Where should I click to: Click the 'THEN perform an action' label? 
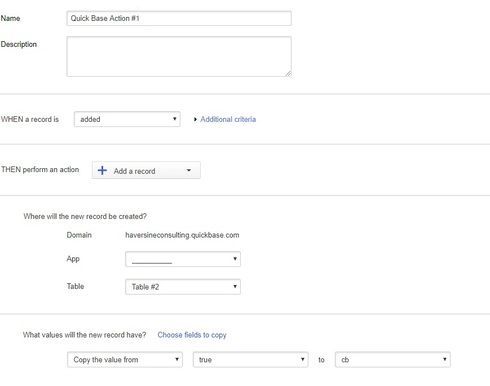tap(40, 169)
